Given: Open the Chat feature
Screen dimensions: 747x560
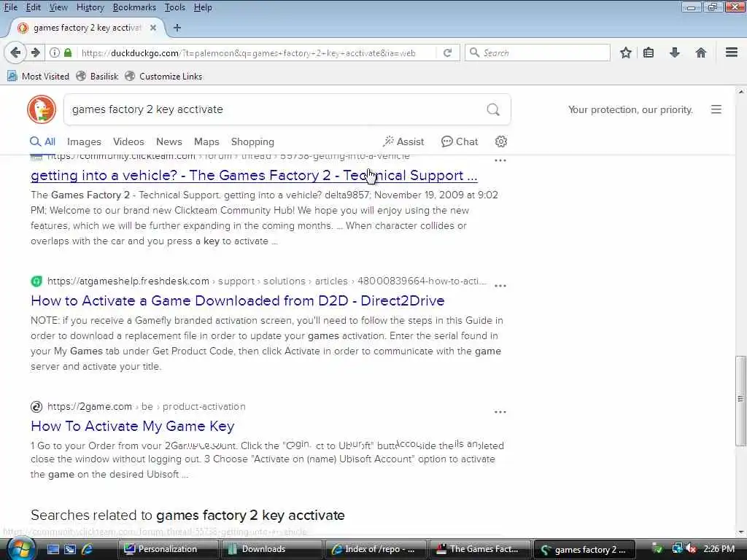Looking at the screenshot, I should pos(460,141).
